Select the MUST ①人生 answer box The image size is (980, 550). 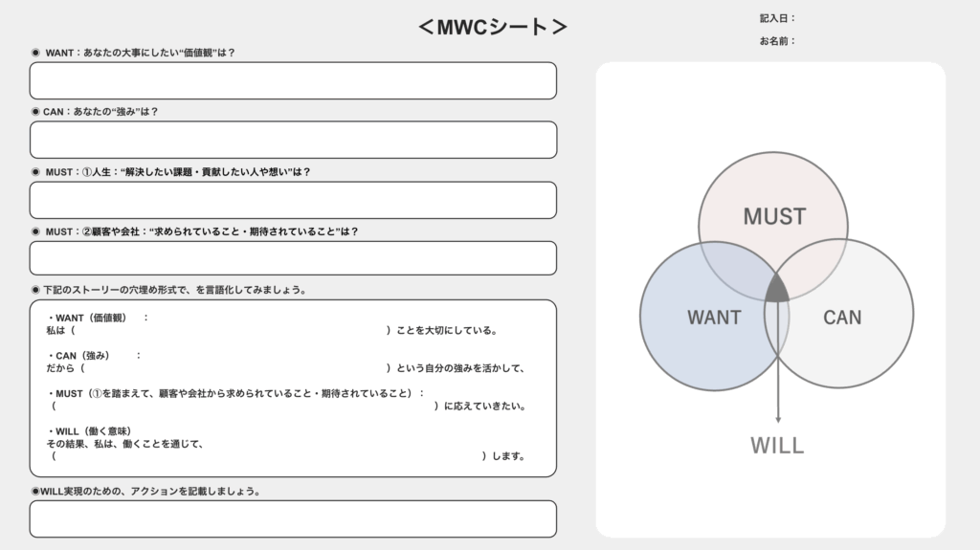(292, 200)
